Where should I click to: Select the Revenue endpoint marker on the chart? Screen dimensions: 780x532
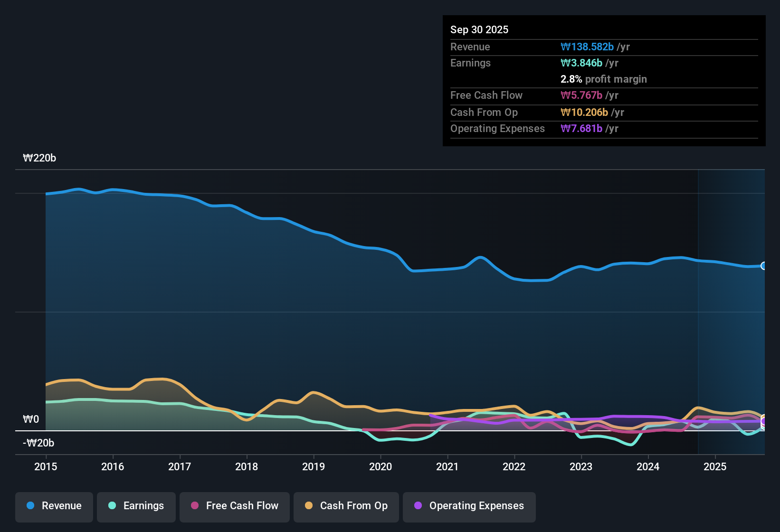[764, 266]
